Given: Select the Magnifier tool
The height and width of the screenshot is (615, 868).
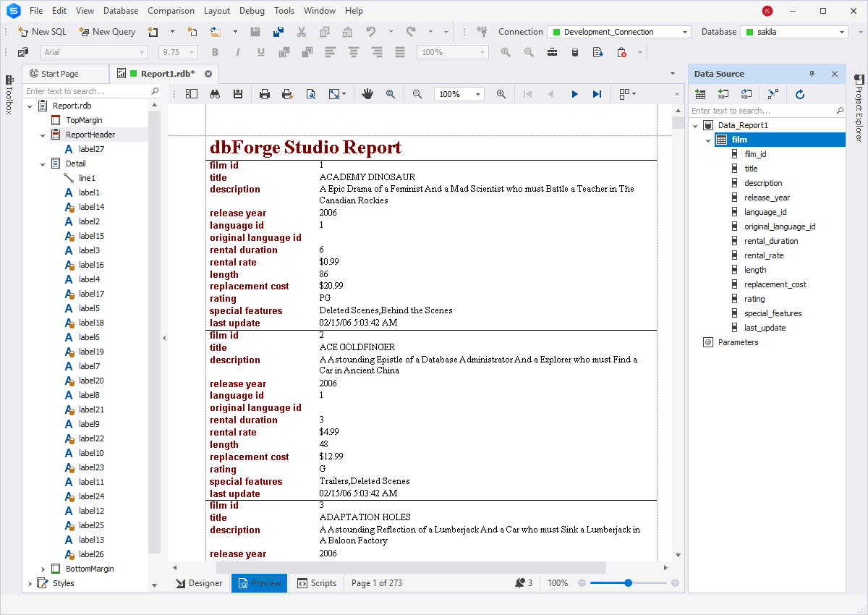Looking at the screenshot, I should point(391,94).
